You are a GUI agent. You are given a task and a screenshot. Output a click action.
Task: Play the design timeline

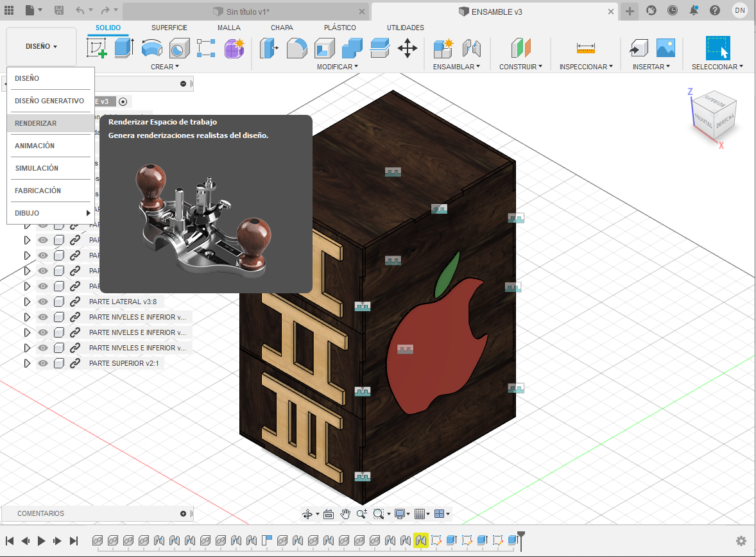(x=42, y=541)
